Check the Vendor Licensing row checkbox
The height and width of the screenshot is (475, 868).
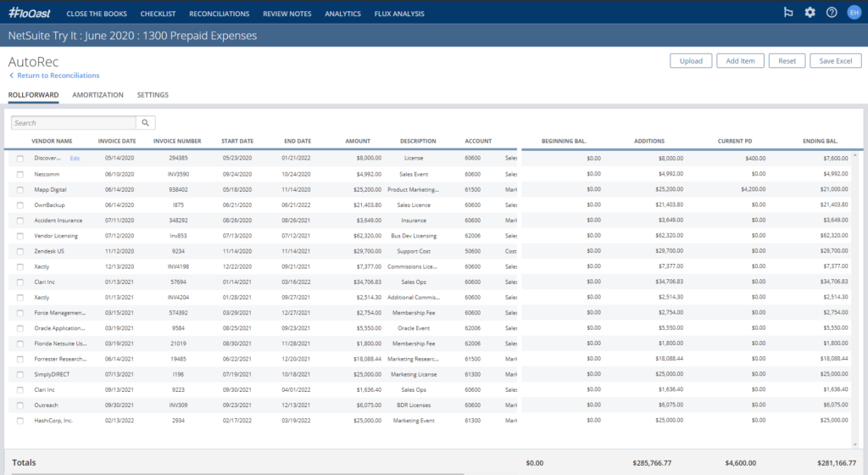[20, 236]
